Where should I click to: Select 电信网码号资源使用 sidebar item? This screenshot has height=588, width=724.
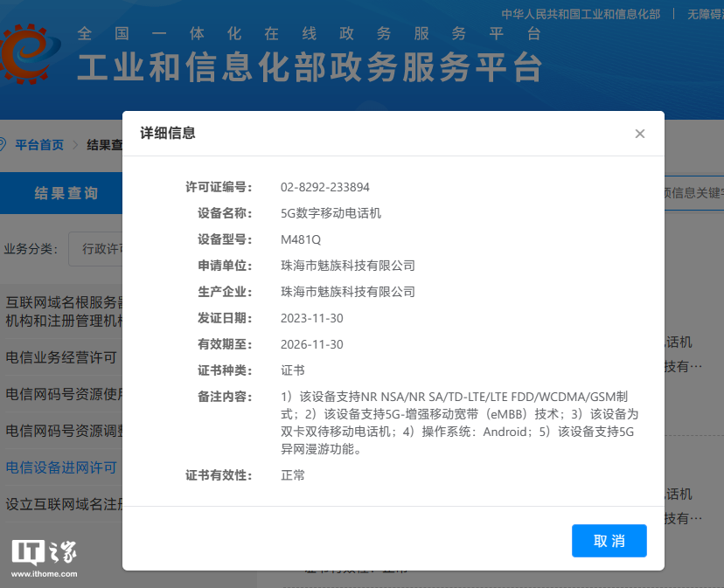pos(64,394)
